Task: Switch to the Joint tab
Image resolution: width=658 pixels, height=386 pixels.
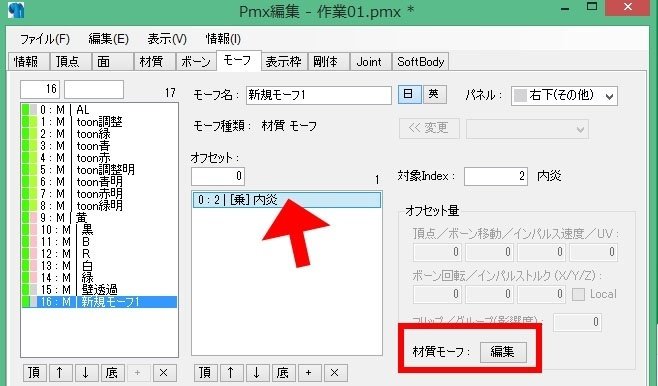Action: (371, 62)
